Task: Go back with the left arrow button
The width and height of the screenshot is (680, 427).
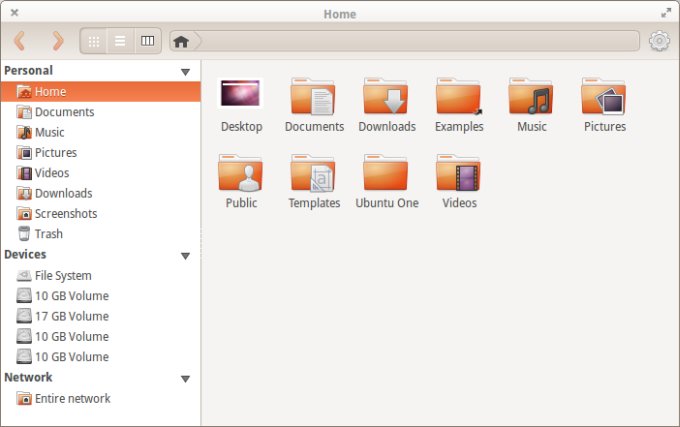Action: pyautogui.click(x=20, y=41)
